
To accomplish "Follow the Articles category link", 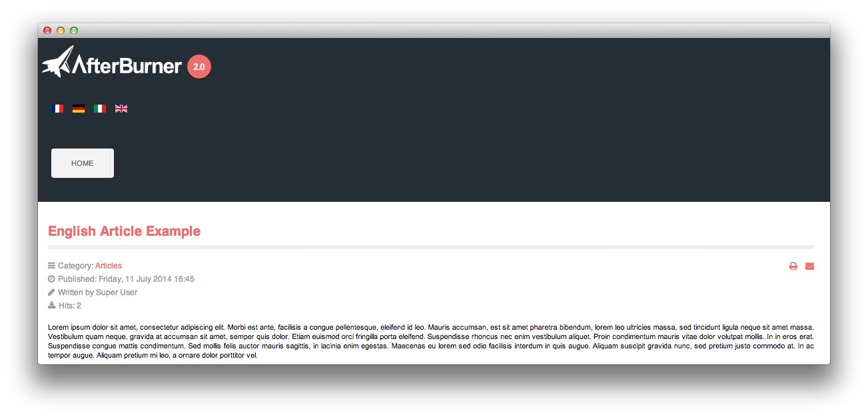I will (x=109, y=266).
